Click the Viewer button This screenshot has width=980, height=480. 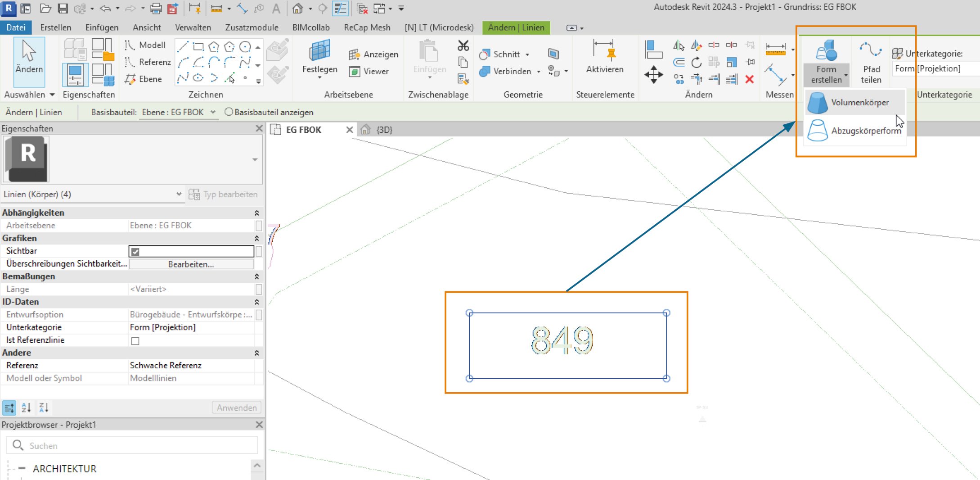(x=369, y=71)
